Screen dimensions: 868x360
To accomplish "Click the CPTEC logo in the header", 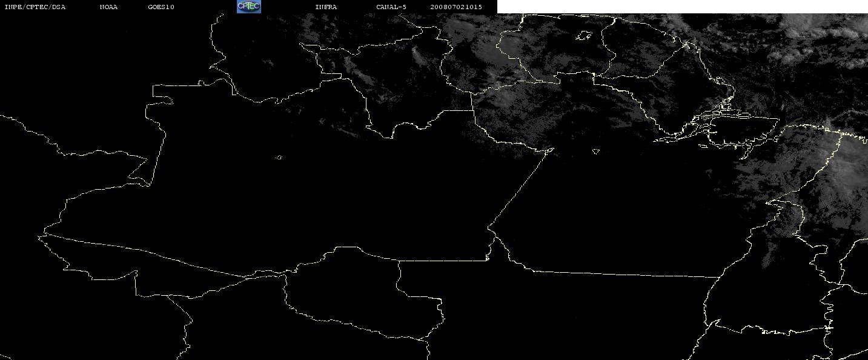I will [x=248, y=6].
